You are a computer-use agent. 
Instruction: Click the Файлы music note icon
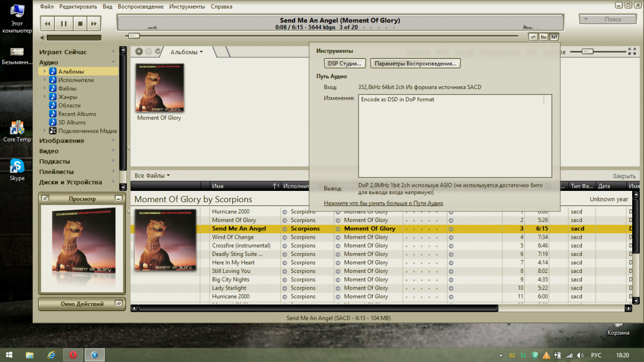(53, 88)
